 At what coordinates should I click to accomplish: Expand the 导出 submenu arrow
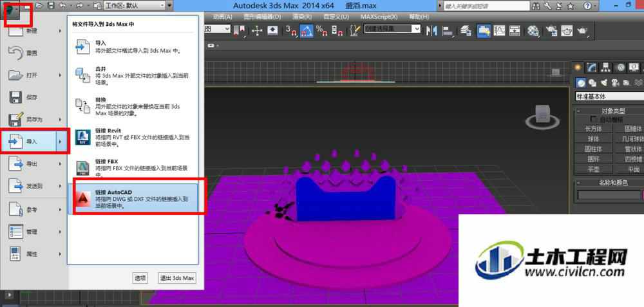[60, 163]
